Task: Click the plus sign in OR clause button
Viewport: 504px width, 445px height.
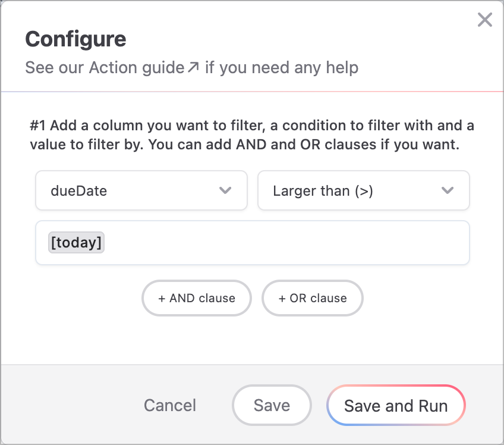Action: click(282, 299)
